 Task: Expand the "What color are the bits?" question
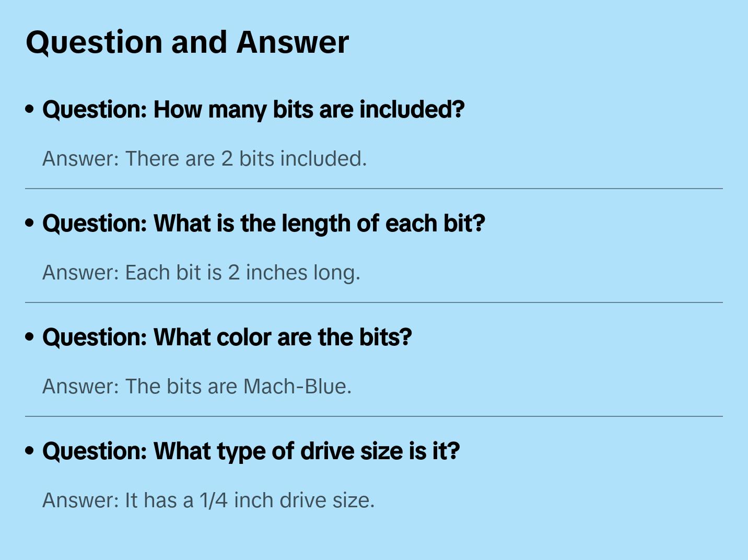pos(227,337)
